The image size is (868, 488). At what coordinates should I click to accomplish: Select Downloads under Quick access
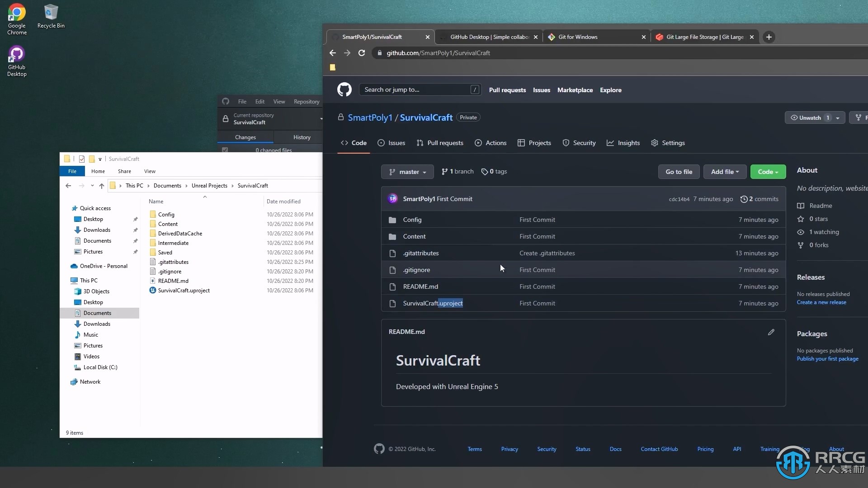(x=97, y=230)
